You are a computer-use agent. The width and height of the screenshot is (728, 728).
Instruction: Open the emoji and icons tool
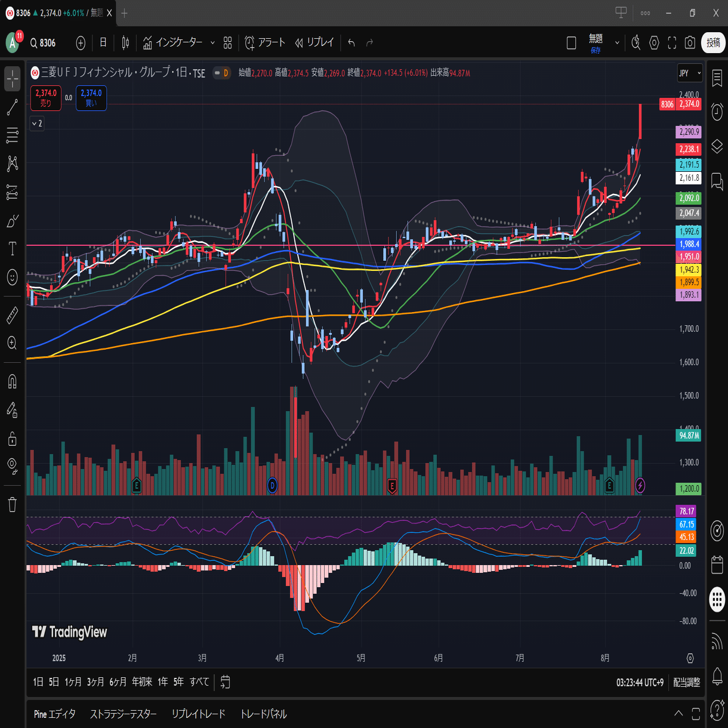click(x=13, y=277)
